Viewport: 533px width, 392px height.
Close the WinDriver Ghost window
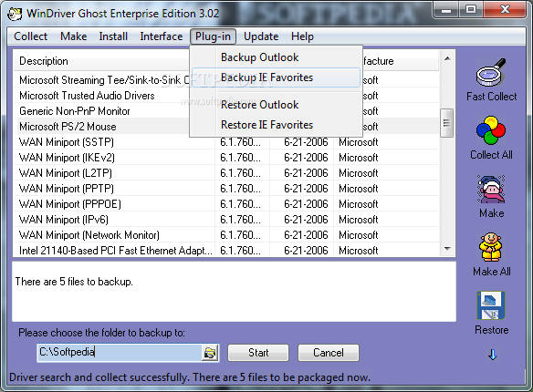(x=505, y=9)
